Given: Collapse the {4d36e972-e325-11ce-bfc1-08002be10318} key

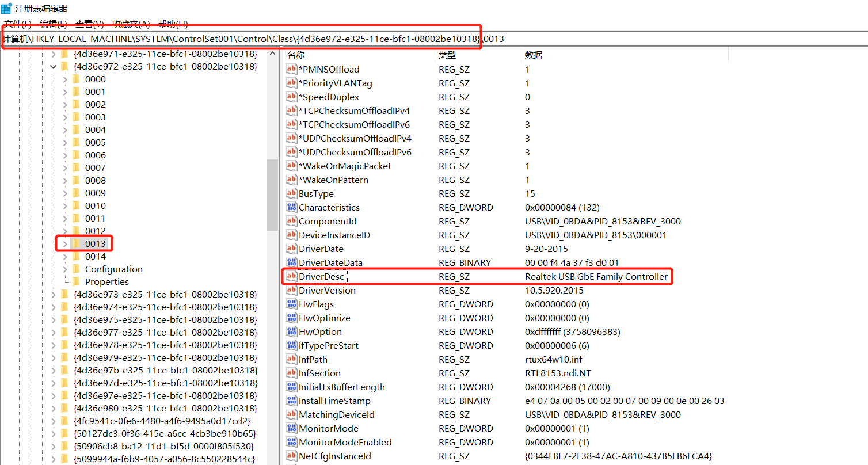Looking at the screenshot, I should click(x=53, y=66).
